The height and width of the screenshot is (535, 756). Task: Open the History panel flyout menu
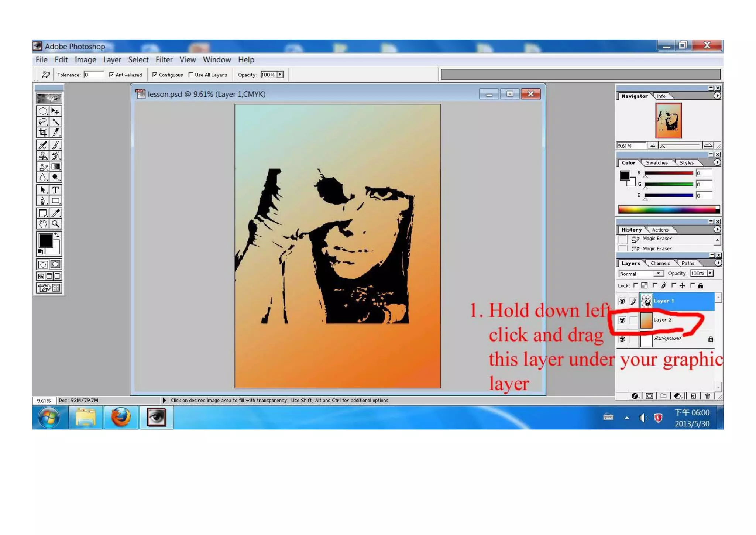(717, 229)
